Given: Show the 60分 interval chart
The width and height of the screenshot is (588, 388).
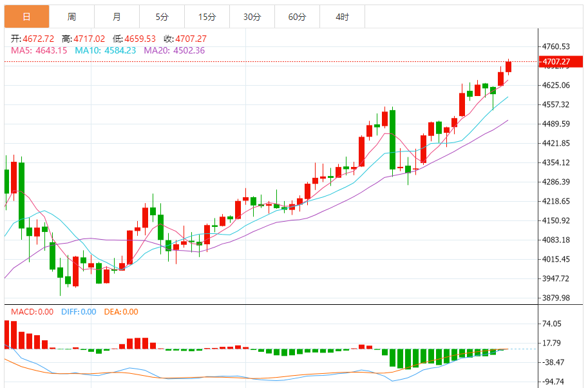Looking at the screenshot, I should point(297,17).
